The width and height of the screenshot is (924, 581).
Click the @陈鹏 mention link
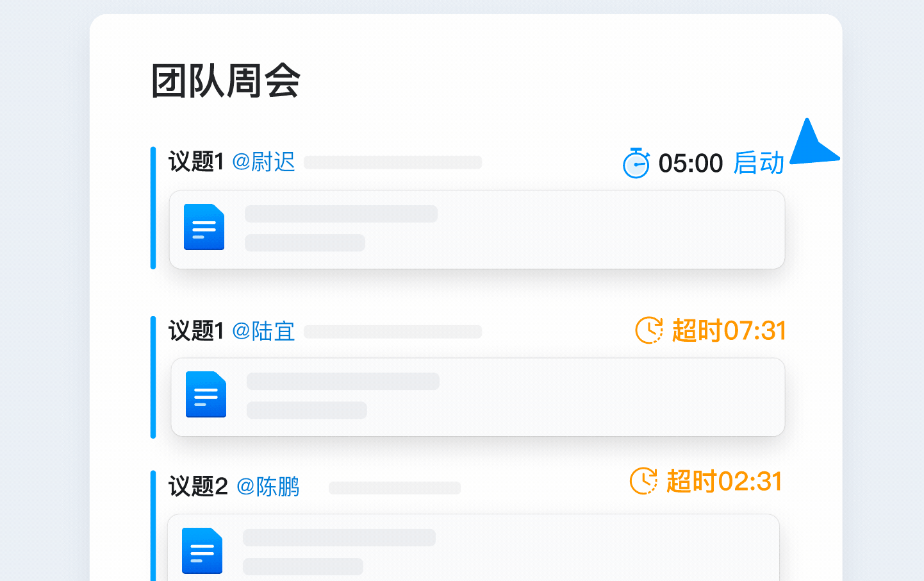pos(268,487)
